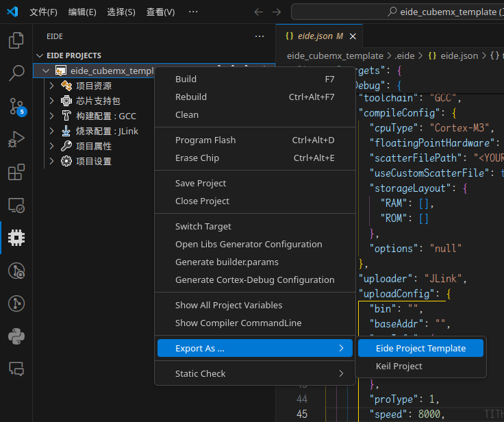Choose Show Compiler CommandLine
Viewport: 504px width, 422px height.
pyautogui.click(x=255, y=323)
